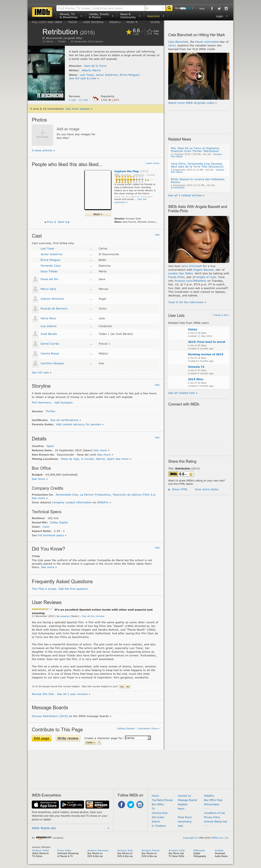Viewport: 261px width, 868px height.
Task: Open IMDb's Instagram page from header icon
Action: coord(226,8)
